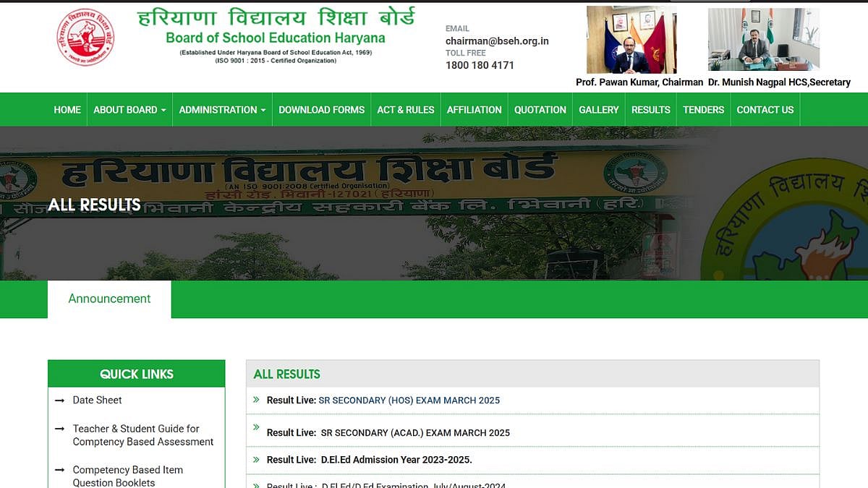Open ACT & RULES menu item
868x488 pixels.
pyautogui.click(x=406, y=110)
